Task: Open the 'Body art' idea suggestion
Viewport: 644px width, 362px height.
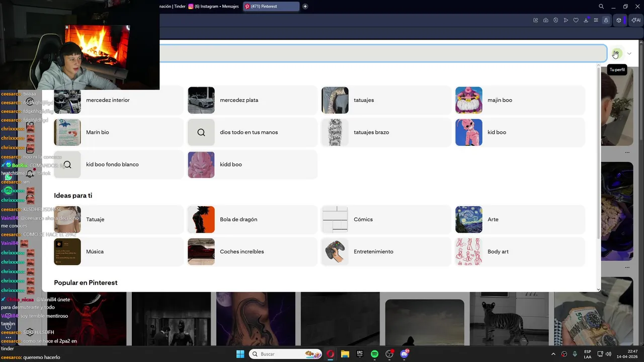Action: (520, 251)
